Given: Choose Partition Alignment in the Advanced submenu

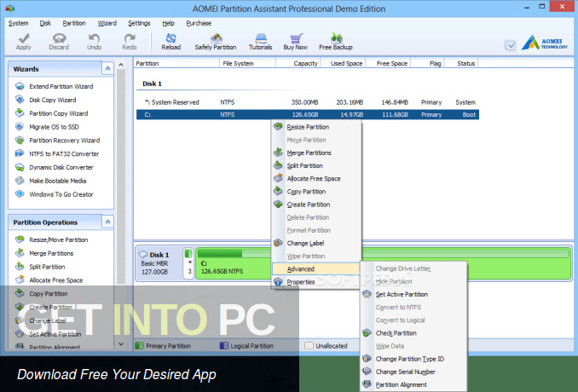Looking at the screenshot, I should click(x=413, y=384).
